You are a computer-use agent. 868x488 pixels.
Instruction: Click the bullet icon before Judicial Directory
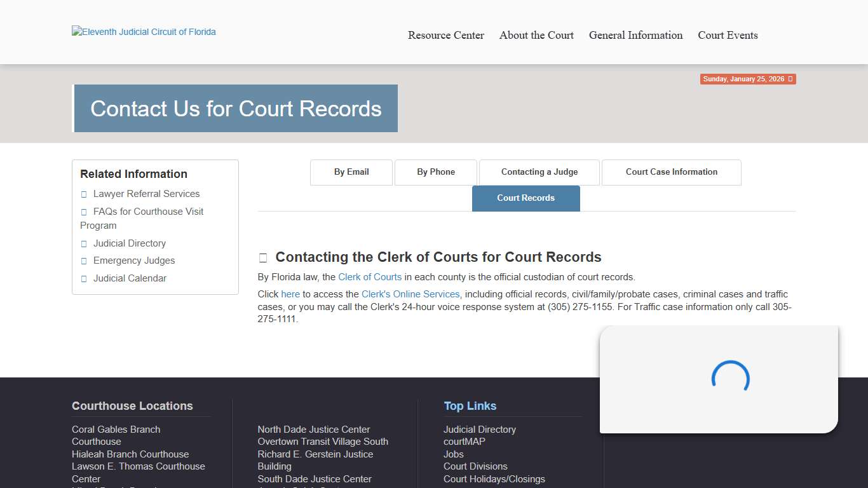click(84, 243)
